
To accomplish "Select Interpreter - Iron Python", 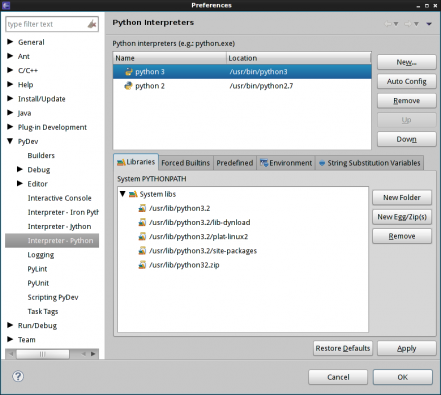I will point(63,212).
